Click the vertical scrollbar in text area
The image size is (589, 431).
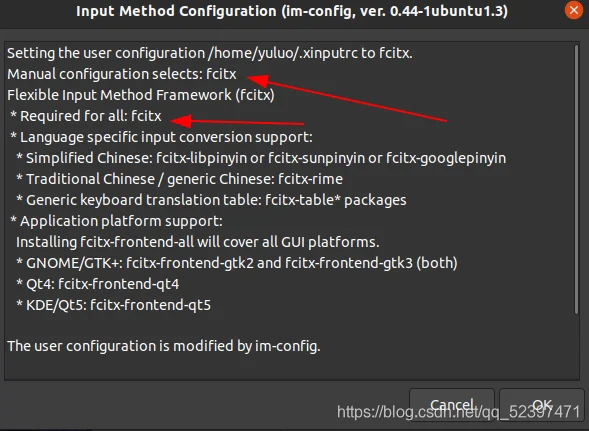[576, 179]
